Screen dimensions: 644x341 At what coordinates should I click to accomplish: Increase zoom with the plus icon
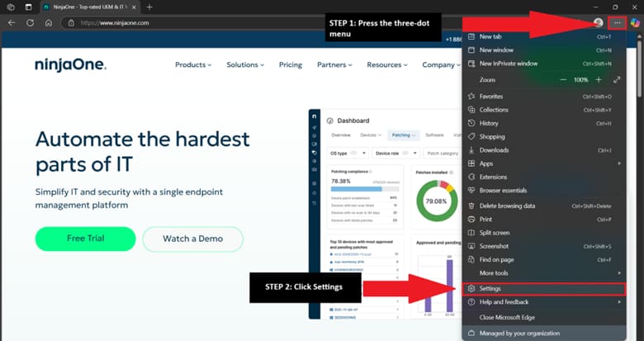coord(599,80)
